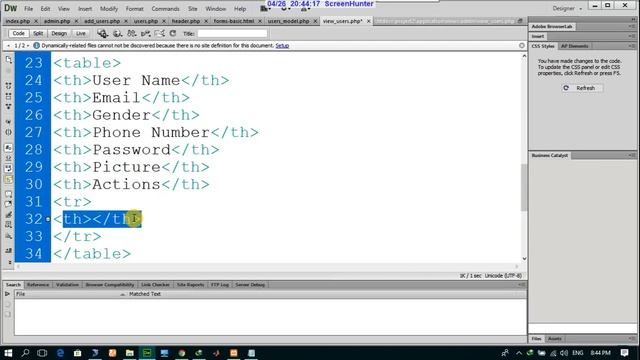Close the view_users.php document tab

[369, 21]
